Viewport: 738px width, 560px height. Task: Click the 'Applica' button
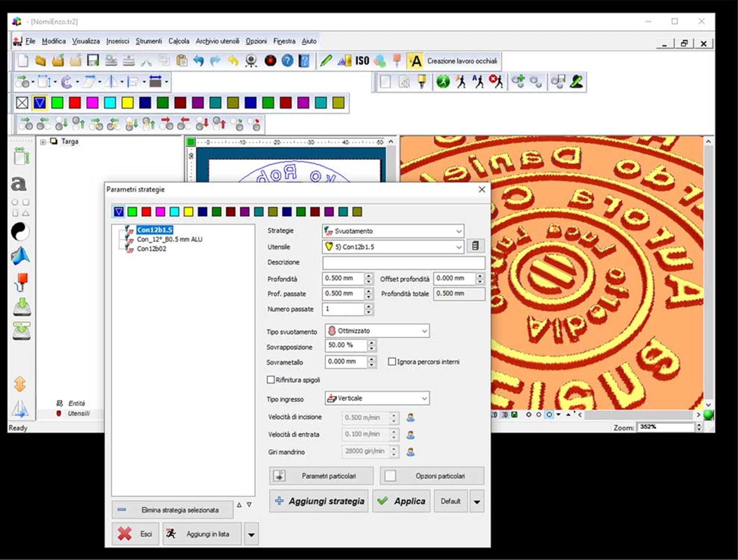(x=401, y=501)
